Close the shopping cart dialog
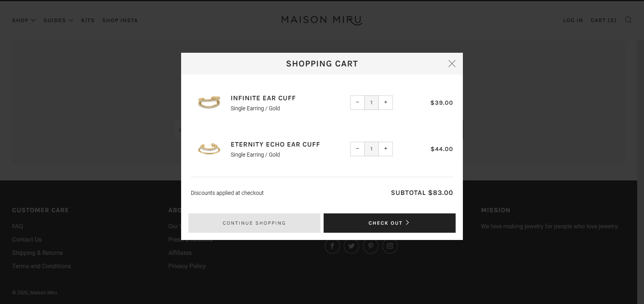Viewport: 644px width, 304px height. tap(452, 64)
